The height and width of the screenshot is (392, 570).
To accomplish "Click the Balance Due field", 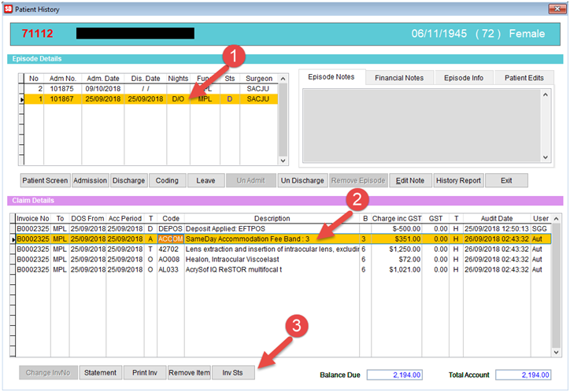I will [x=394, y=375].
